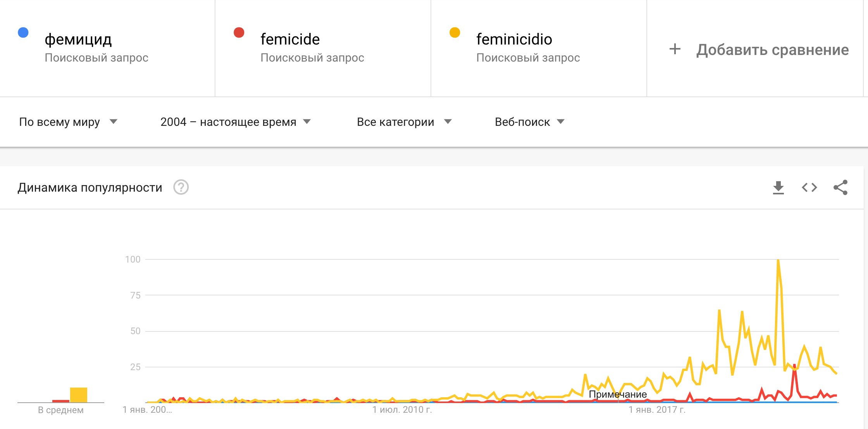Screen dimensions: 868x429
Task: Edit the feminicidio search term
Action: (x=514, y=39)
